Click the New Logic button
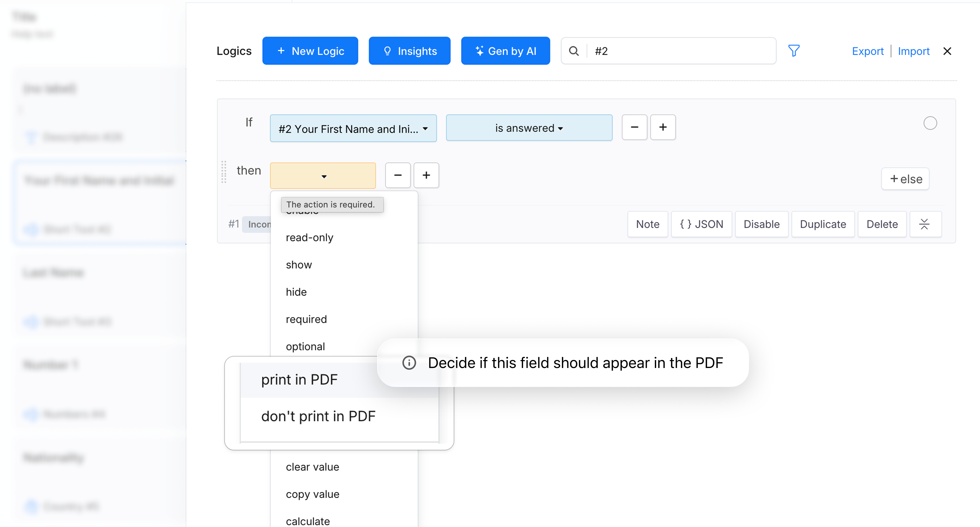 coord(310,51)
